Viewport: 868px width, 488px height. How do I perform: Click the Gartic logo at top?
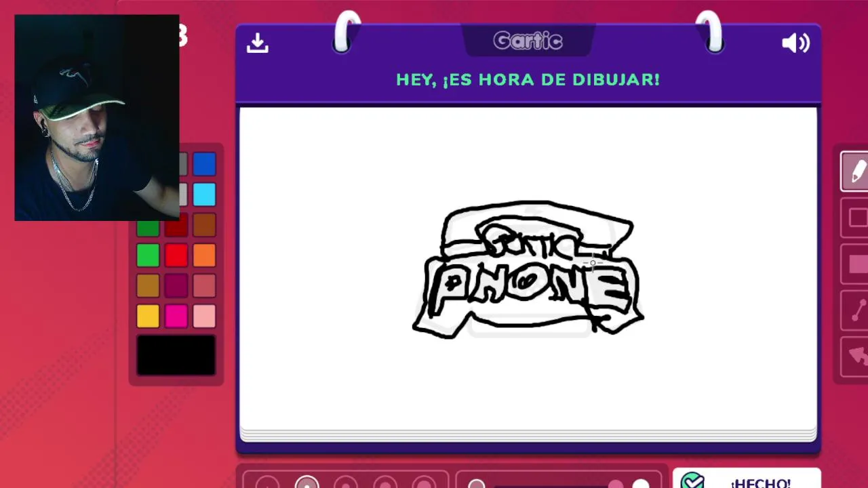[x=528, y=41]
